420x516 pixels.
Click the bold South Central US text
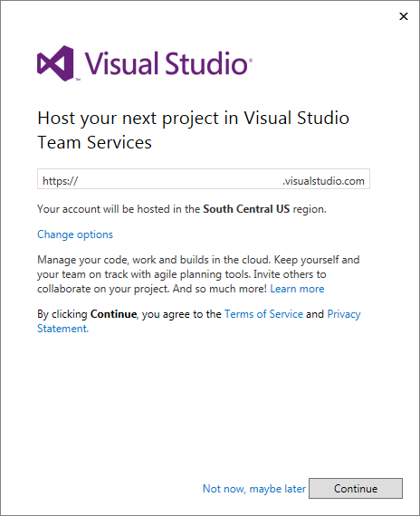pos(246,209)
